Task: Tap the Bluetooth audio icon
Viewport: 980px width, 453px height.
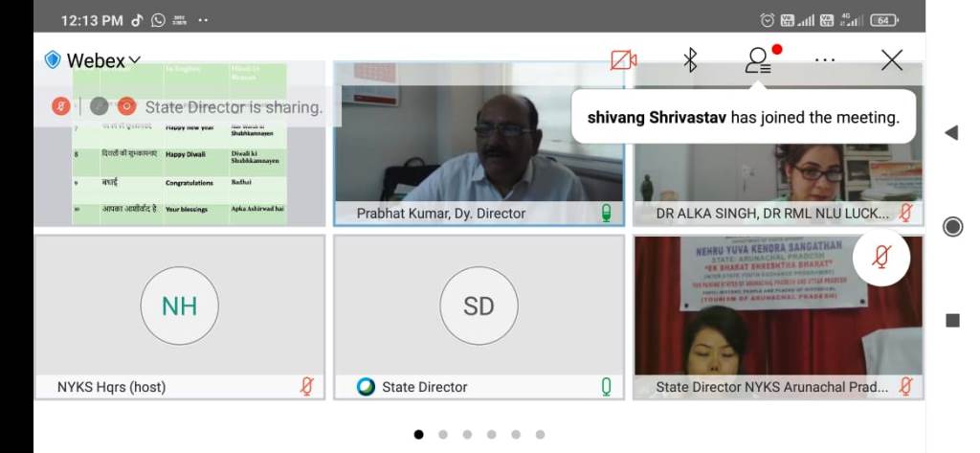Action: click(x=690, y=60)
